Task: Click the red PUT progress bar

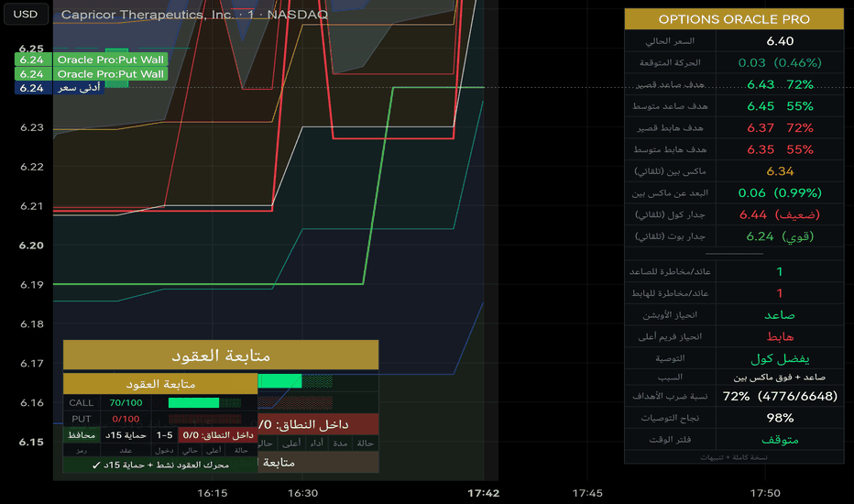Action: [x=204, y=419]
